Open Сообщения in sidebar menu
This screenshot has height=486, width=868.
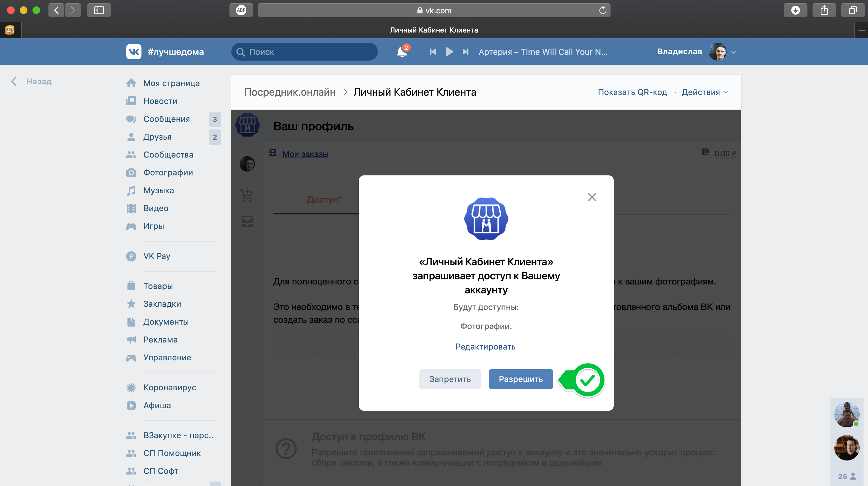click(x=166, y=119)
